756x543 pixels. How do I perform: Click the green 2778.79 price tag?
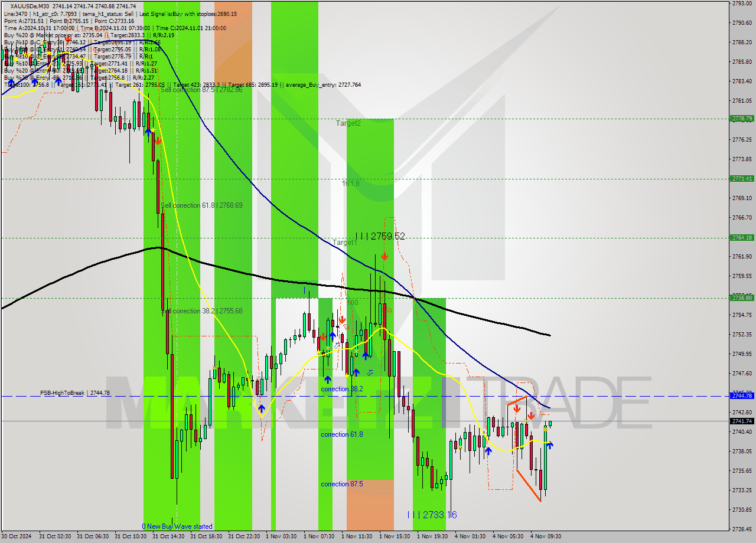pos(742,119)
